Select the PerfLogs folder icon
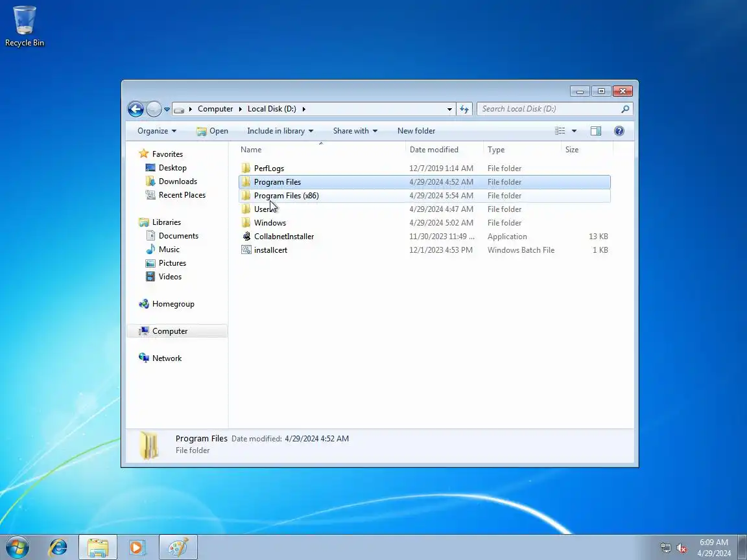This screenshot has width=747, height=560. (246, 168)
